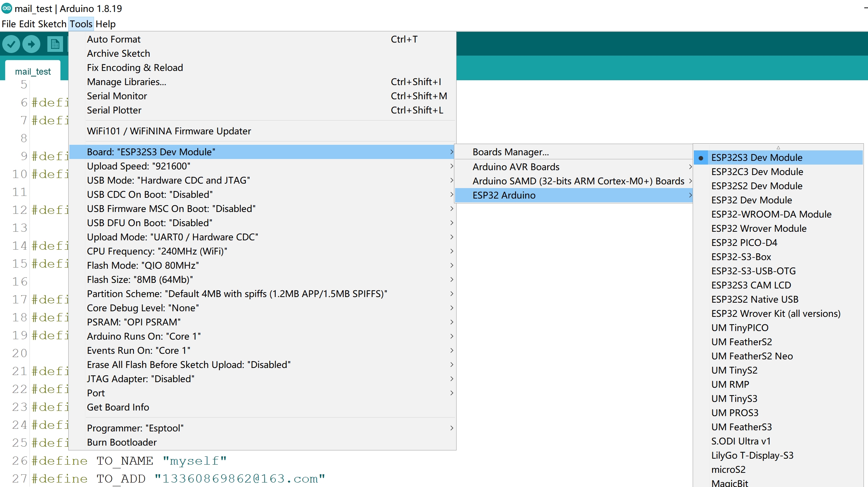Select ESP32 Wrover Module board
Viewport: 868px width, 487px height.
(x=778, y=228)
